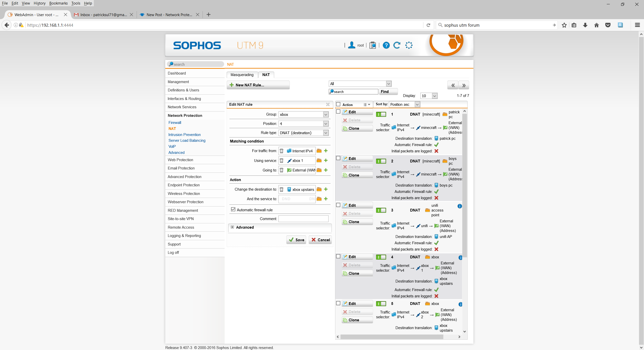Viewport: 644px width, 350px height.
Task: Select checkbox for rule 1
Action: coord(338,112)
